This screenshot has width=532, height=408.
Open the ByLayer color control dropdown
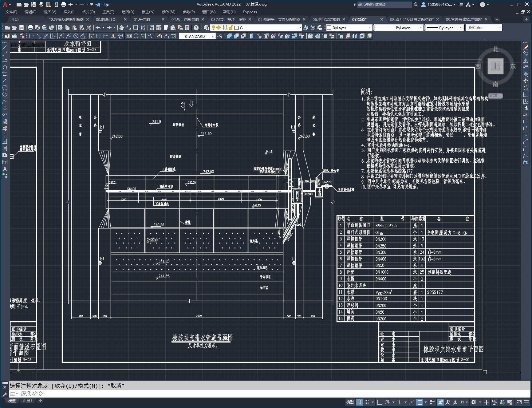point(349,28)
